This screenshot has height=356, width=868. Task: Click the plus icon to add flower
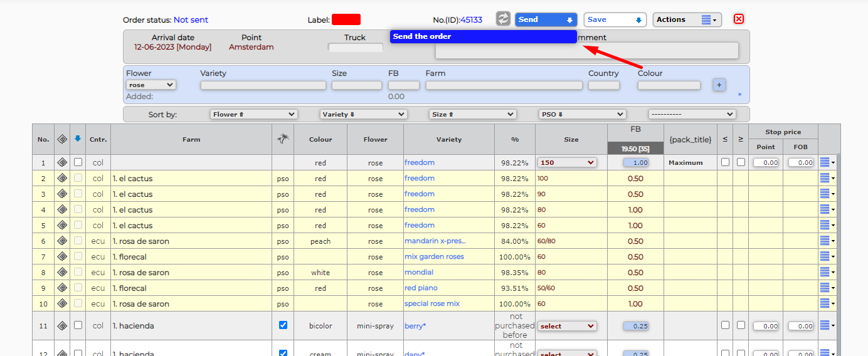(719, 85)
